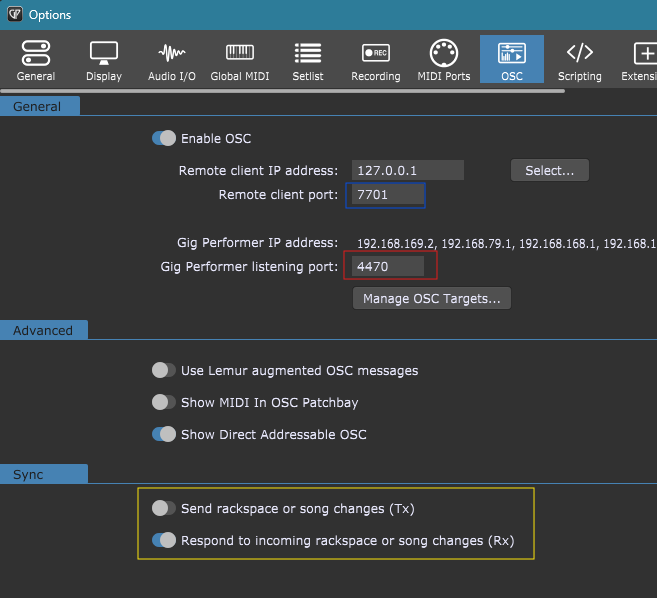657x598 pixels.
Task: Open the Scripting code icon
Action: point(579,54)
